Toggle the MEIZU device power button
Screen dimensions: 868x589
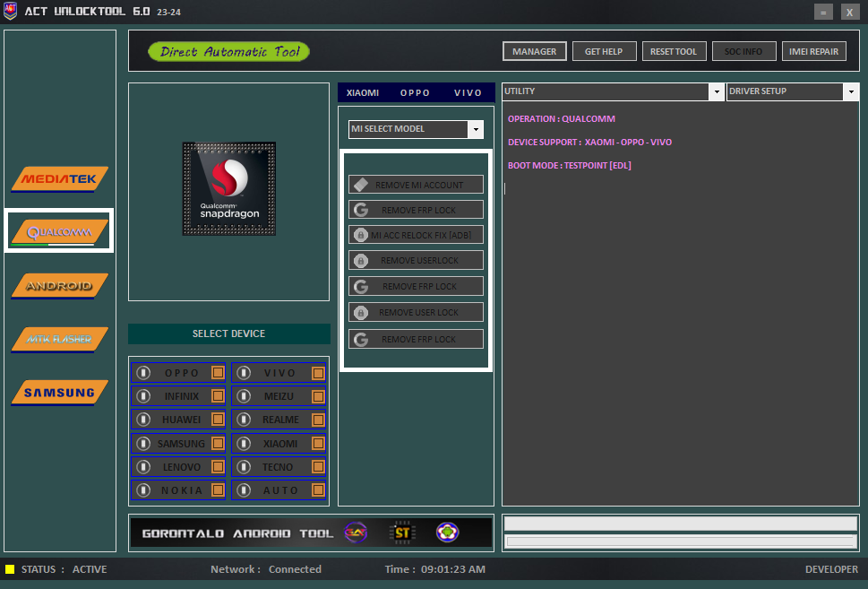pos(244,396)
